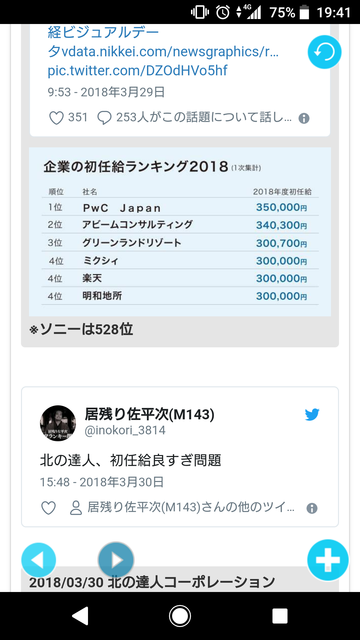This screenshot has height=640, width=360.
Task: Tap the person icon beside 居残り佐平次
Action: [76, 508]
